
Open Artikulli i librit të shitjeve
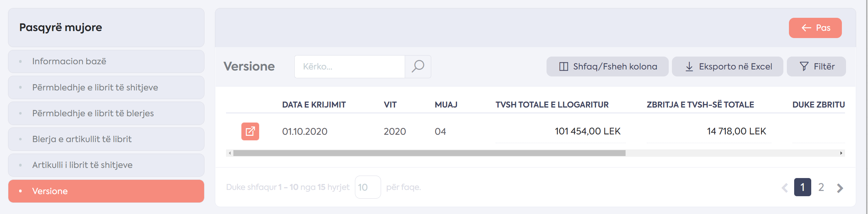(x=106, y=165)
